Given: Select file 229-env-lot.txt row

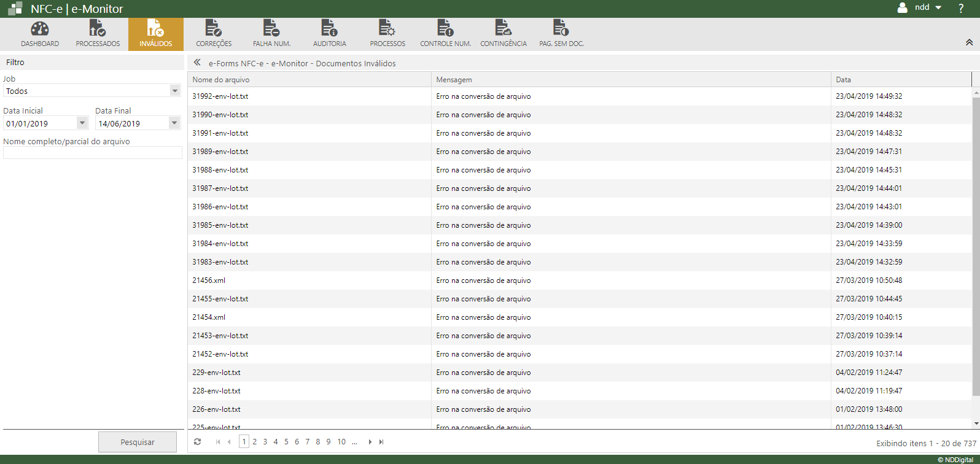Looking at the screenshot, I should (580, 373).
